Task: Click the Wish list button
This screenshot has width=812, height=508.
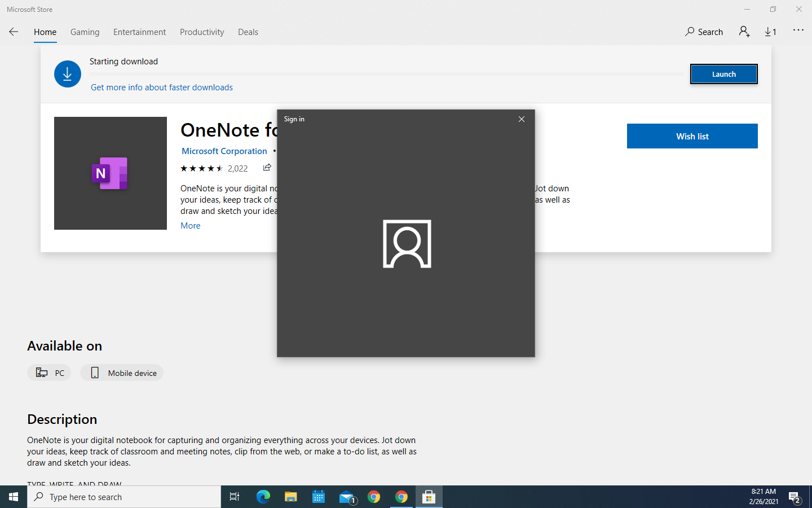Action: tap(692, 136)
